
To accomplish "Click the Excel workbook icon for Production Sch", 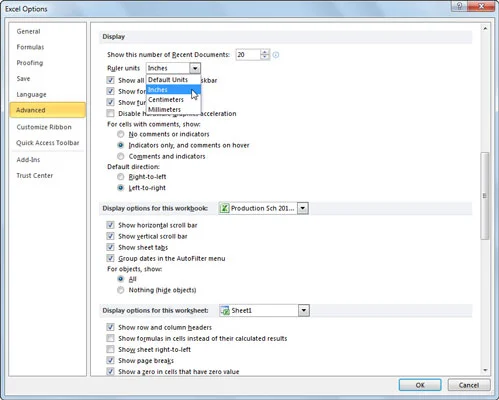I will coord(225,208).
